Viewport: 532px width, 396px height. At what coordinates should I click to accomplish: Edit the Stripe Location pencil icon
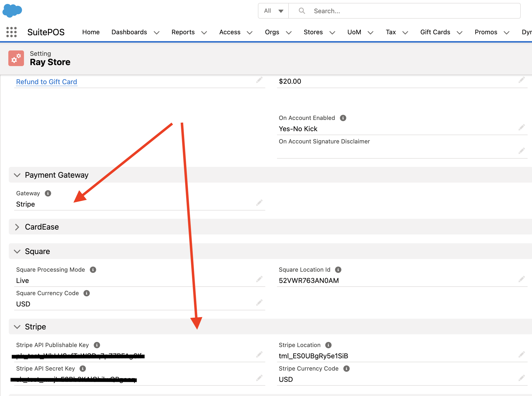[x=521, y=355]
